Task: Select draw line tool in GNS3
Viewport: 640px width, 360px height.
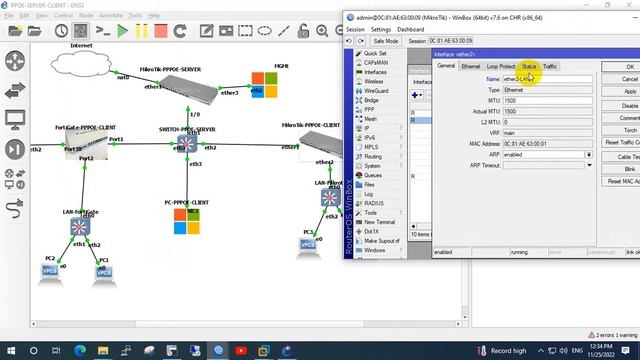Action: (284, 31)
